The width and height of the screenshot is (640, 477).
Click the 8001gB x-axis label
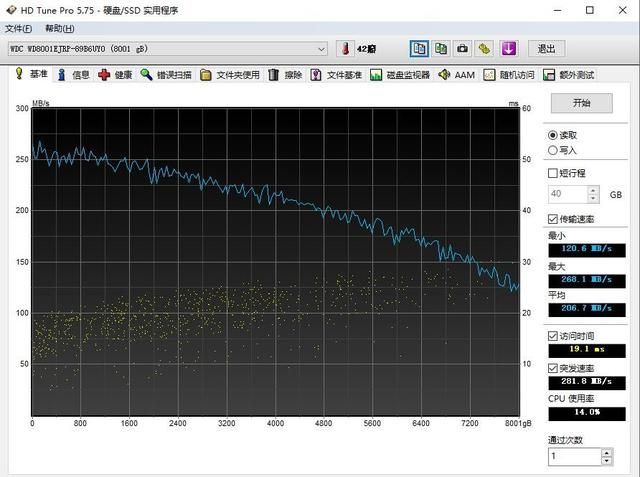(x=518, y=424)
